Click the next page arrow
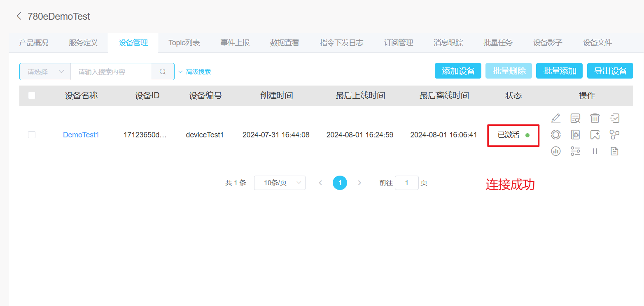 [359, 183]
